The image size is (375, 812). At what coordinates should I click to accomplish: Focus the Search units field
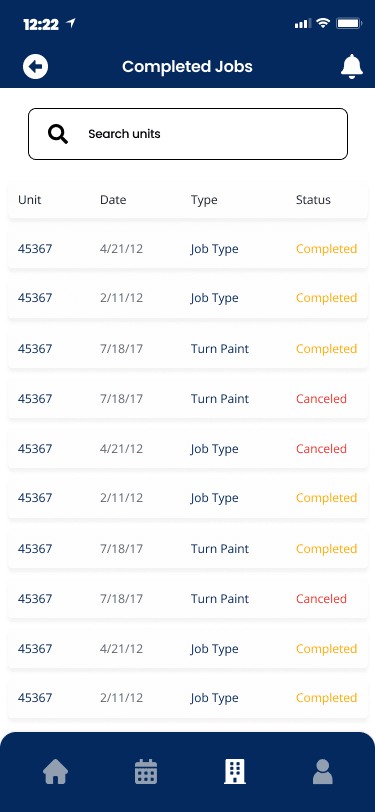coord(188,134)
